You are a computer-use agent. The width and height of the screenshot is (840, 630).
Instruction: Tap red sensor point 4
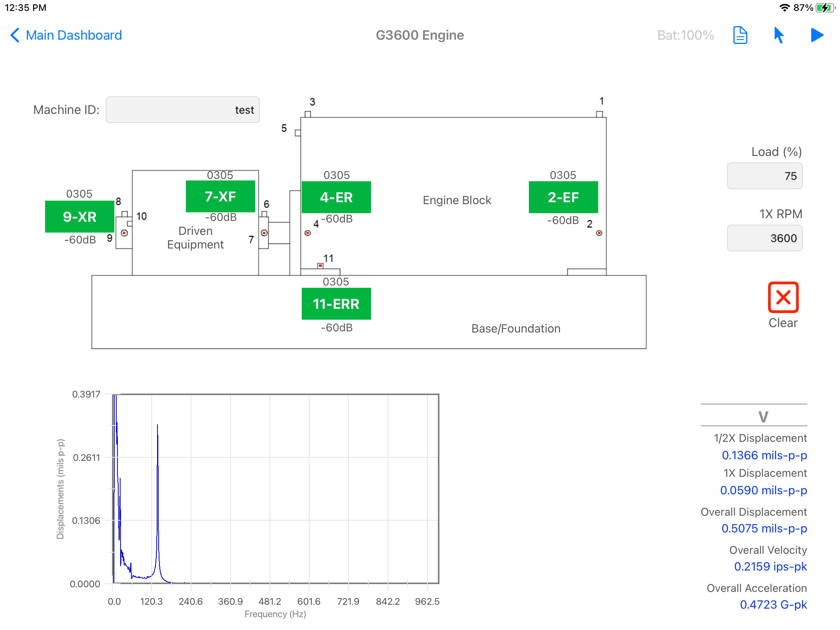(308, 233)
